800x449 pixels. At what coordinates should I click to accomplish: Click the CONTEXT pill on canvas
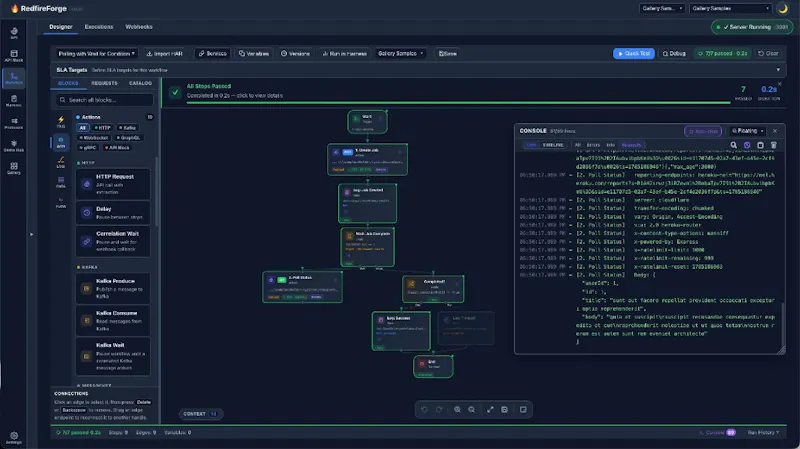pos(201,414)
